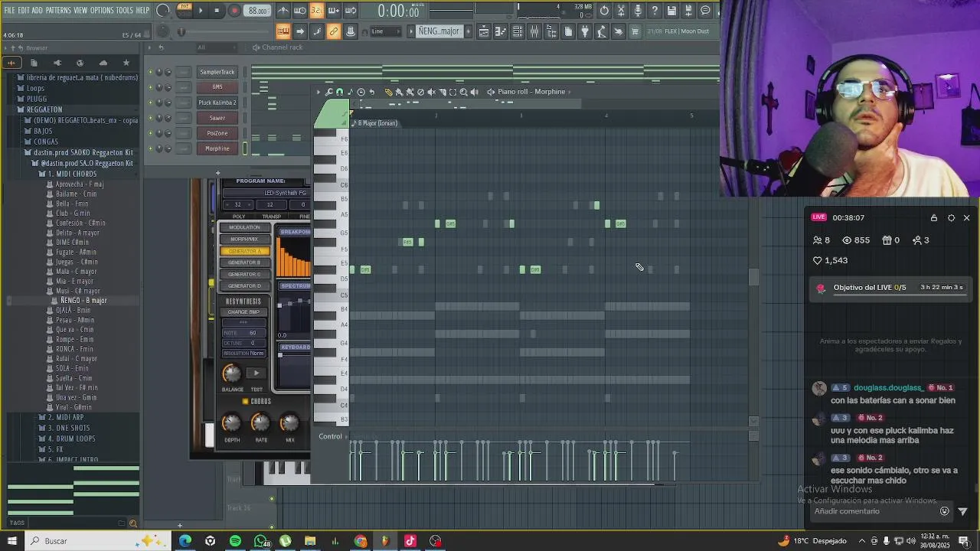The height and width of the screenshot is (551, 980).
Task: Click the Stop button in transport
Action: 217,11
